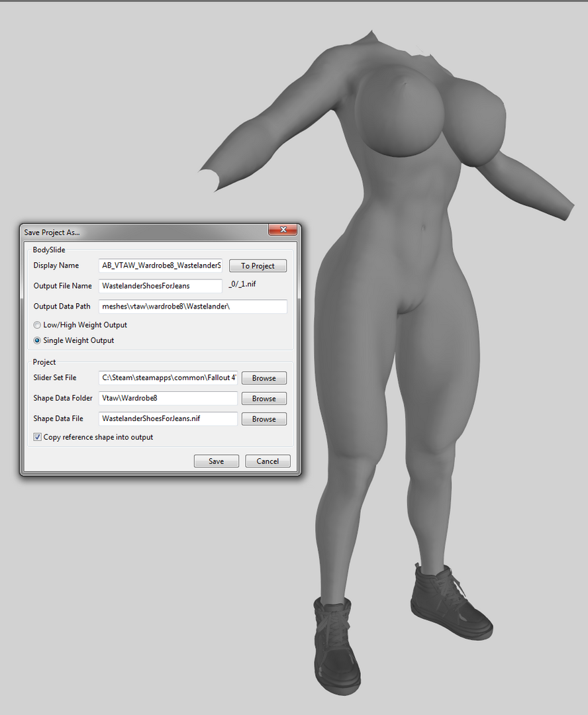The image size is (588, 715).
Task: Click the Shape Data File field
Action: click(x=168, y=418)
